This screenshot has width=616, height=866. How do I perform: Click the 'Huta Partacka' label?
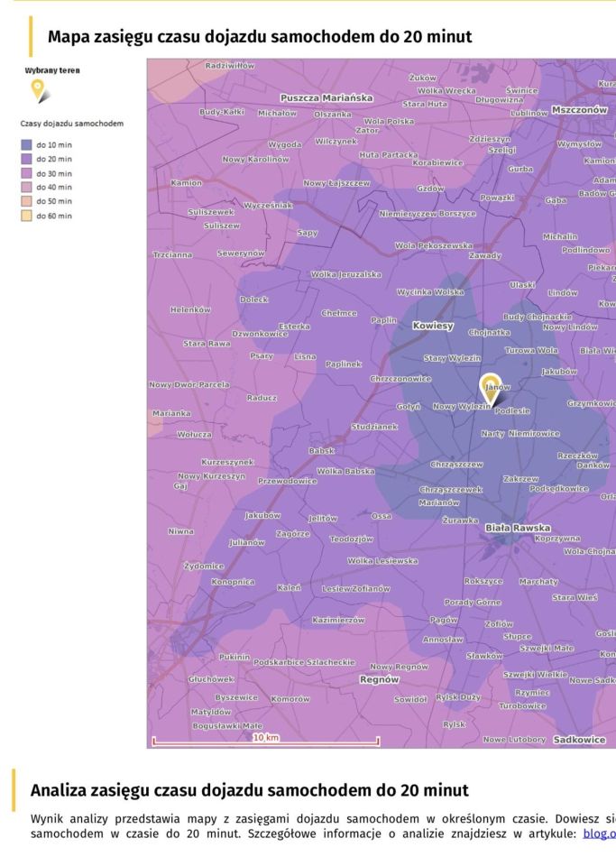click(x=388, y=154)
